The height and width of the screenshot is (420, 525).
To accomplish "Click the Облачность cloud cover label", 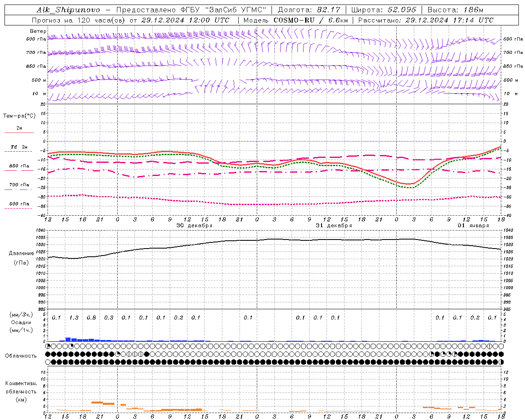I will click(21, 356).
